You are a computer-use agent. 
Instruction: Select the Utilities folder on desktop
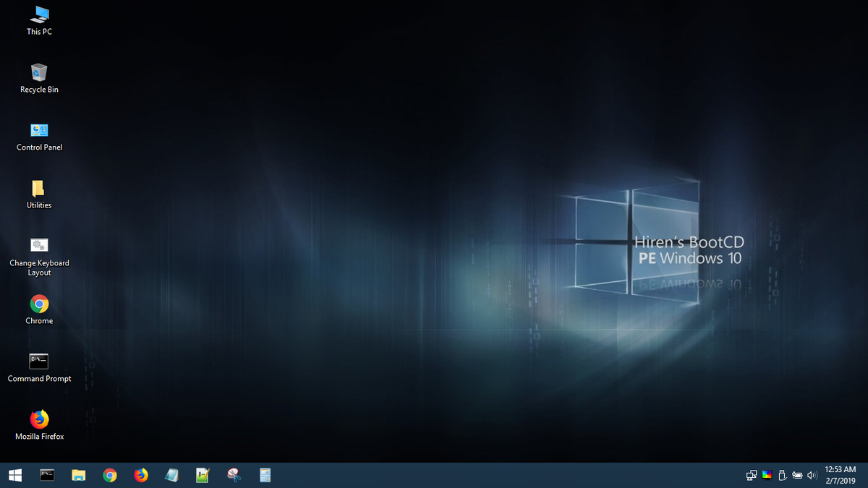tap(39, 194)
